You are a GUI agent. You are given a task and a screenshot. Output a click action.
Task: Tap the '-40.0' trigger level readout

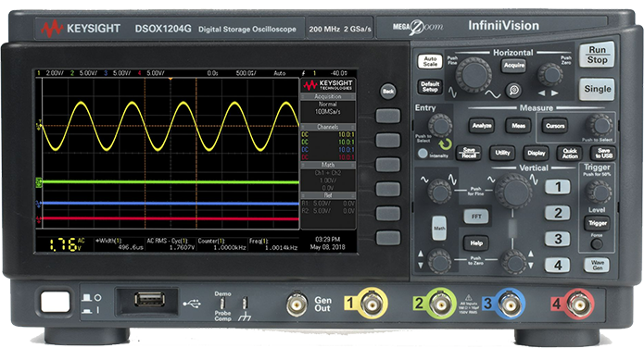(x=339, y=73)
